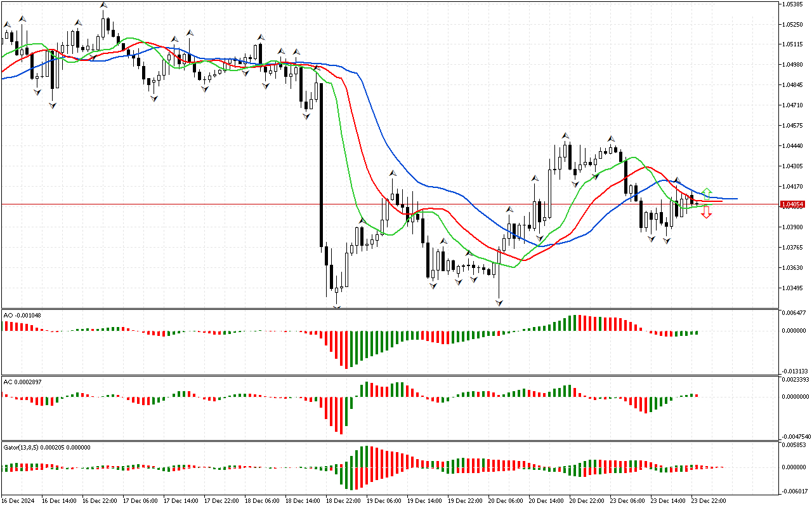Click the 1.04710 price axis label

pos(794,105)
